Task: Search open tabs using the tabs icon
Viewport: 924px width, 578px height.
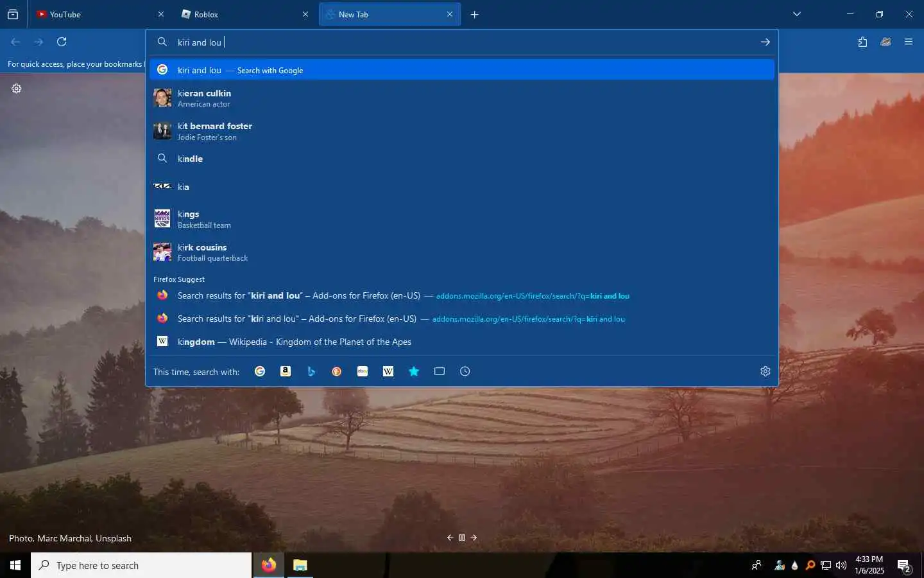Action: coord(440,371)
